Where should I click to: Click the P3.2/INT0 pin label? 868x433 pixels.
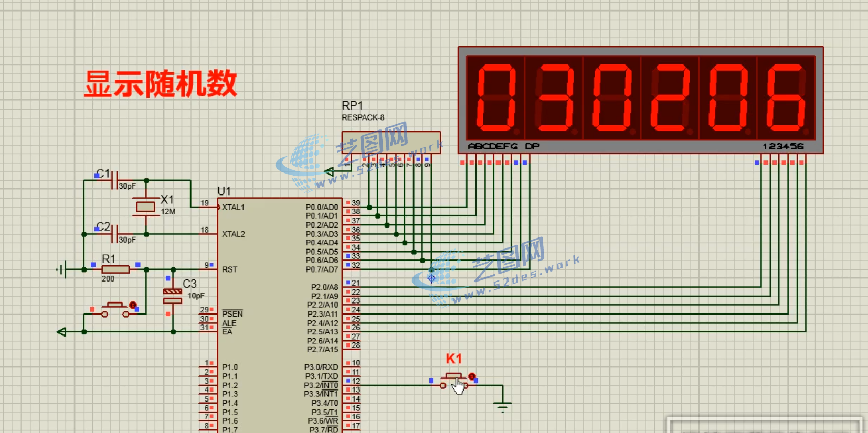321,385
